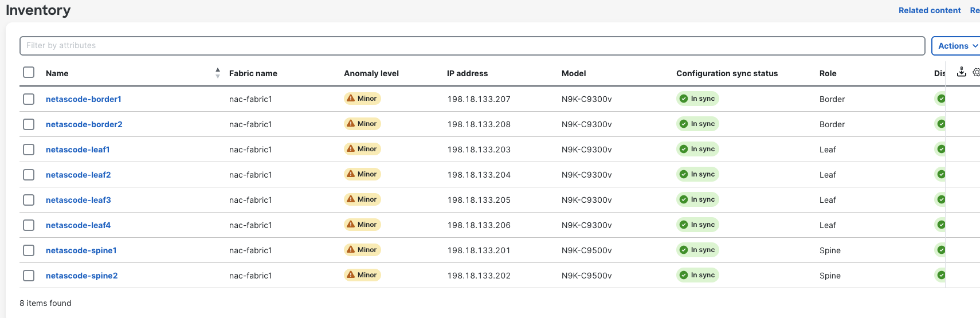Open the netascode-leaf1 switch link
Viewport: 980px width, 318px height.
point(78,150)
